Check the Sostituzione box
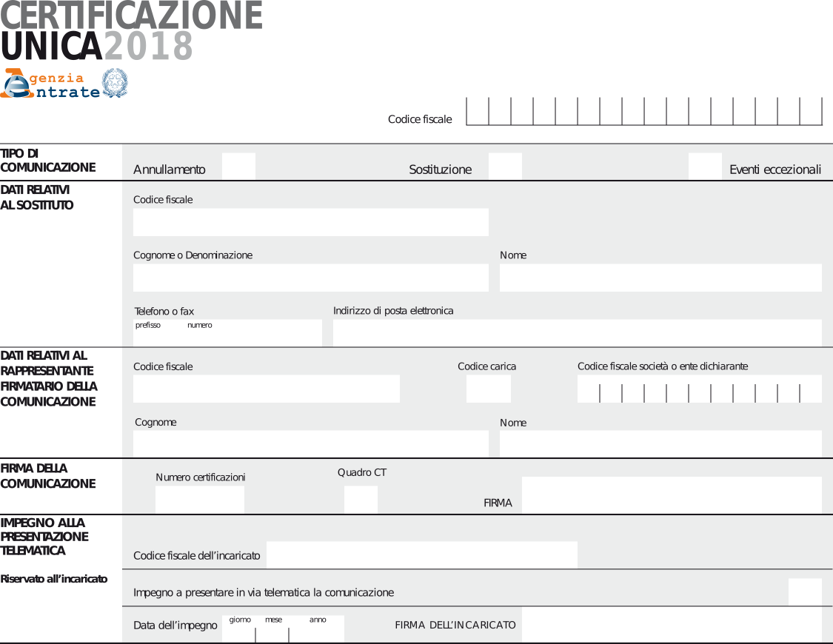Screen dimensions: 833x644 coord(505,167)
